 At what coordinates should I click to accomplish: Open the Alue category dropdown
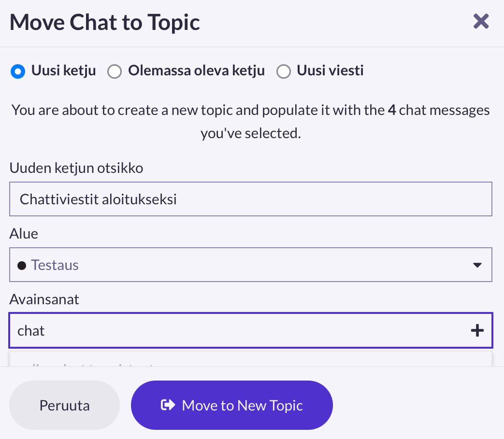pos(250,265)
